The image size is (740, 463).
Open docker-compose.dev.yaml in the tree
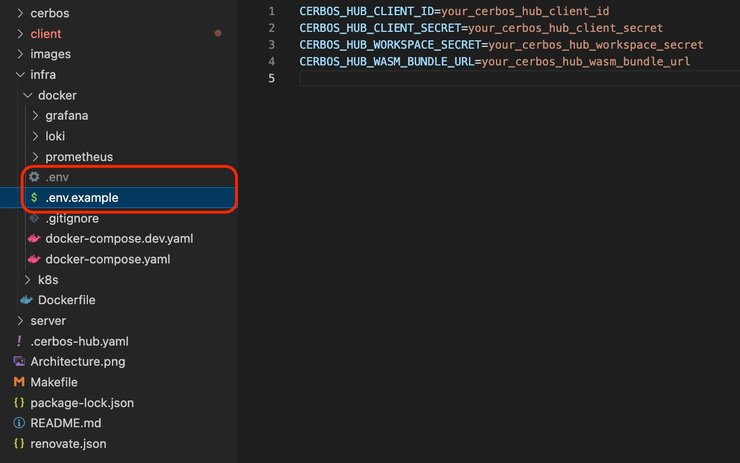tap(119, 239)
